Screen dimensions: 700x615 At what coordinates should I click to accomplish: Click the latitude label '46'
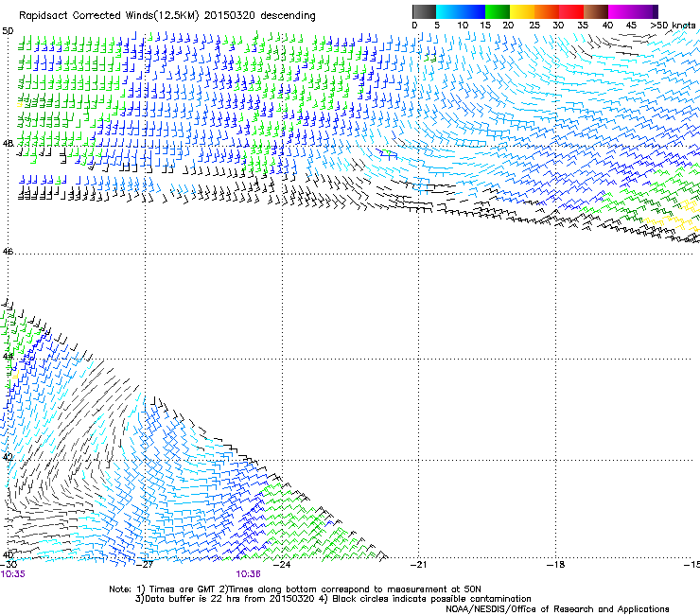8,252
